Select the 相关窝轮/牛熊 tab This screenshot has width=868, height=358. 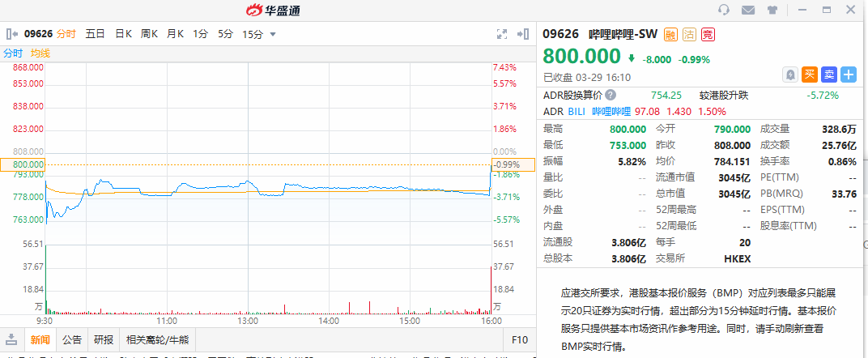pyautogui.click(x=156, y=339)
